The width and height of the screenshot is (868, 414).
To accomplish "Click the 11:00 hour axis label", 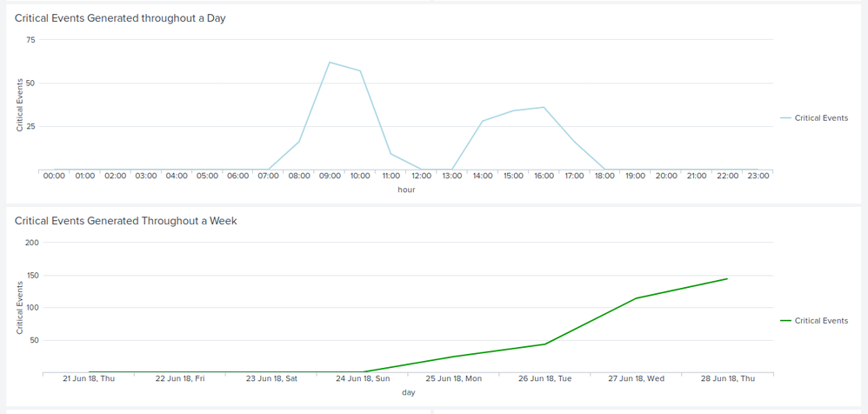I will (x=391, y=176).
